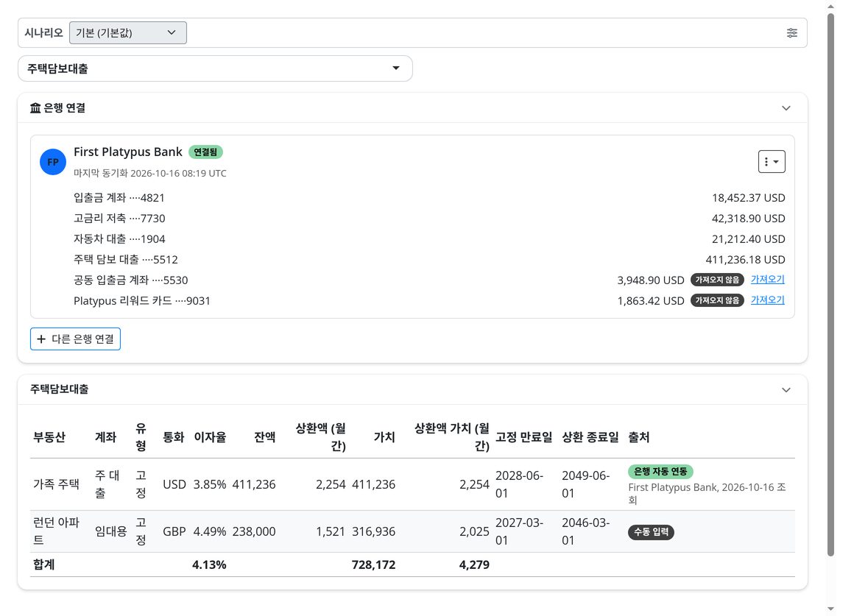Viewport: 854px width, 616px height.
Task: Open the 주택담보대출 selector dropdown
Action: (215, 68)
